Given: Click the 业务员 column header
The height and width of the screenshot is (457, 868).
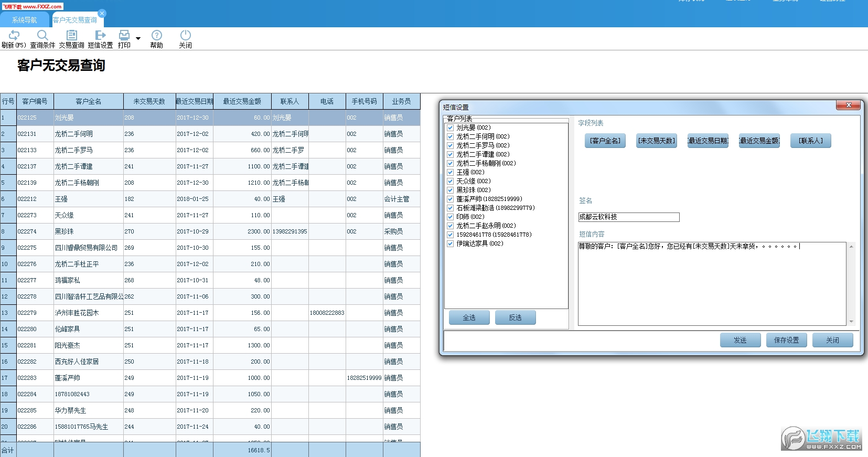Looking at the screenshot, I should (x=401, y=101).
